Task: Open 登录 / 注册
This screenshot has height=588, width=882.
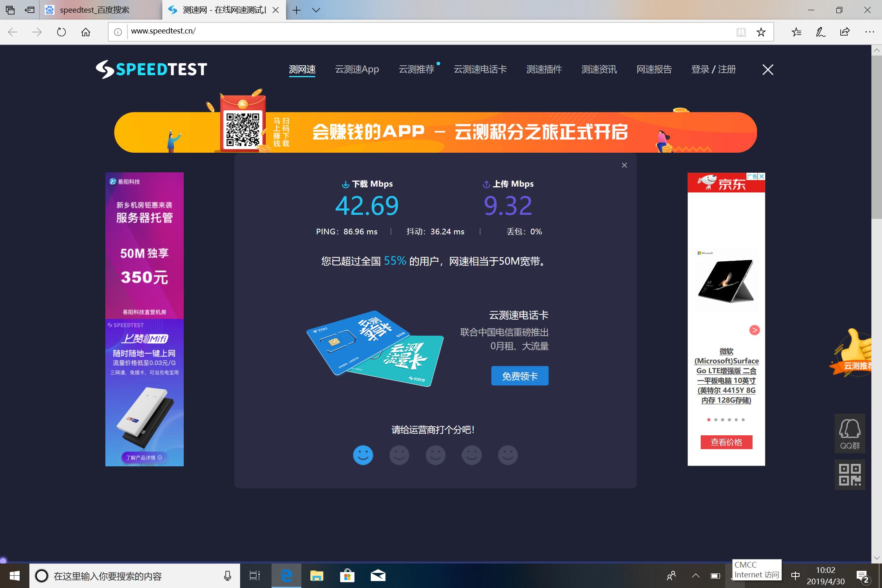Action: (713, 69)
